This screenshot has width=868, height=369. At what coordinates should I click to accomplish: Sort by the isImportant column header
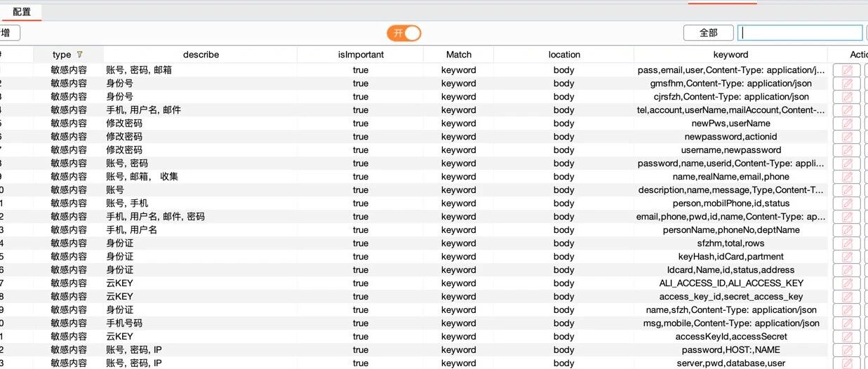[x=361, y=54]
